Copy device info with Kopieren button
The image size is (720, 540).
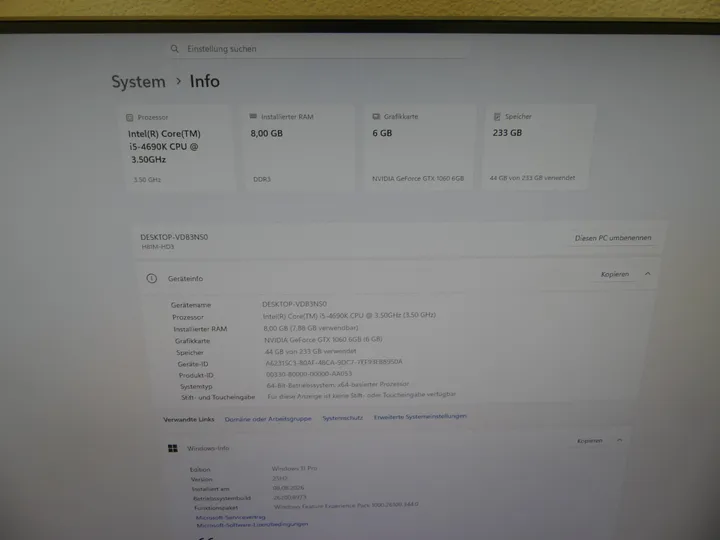(x=614, y=274)
